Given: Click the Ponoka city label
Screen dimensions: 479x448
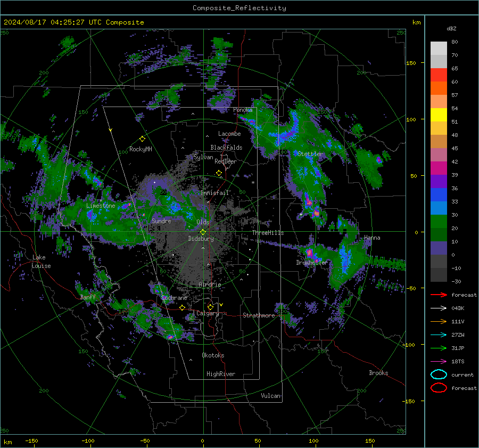Looking at the screenshot, I should (243, 110).
